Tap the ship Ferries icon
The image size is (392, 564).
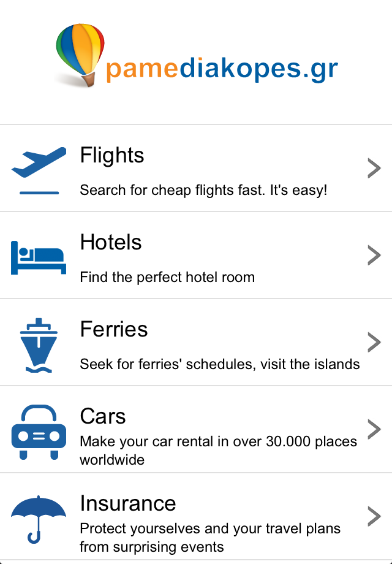tap(39, 344)
